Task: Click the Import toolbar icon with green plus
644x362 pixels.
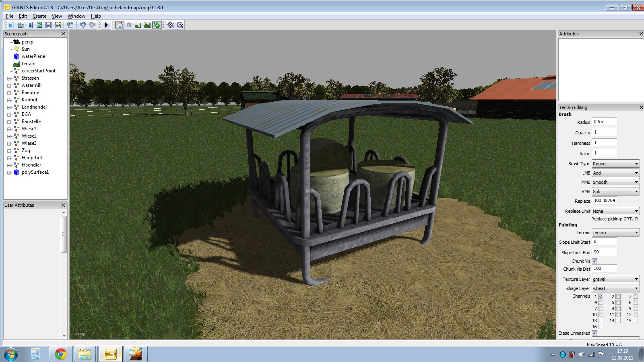Action: tap(70, 25)
